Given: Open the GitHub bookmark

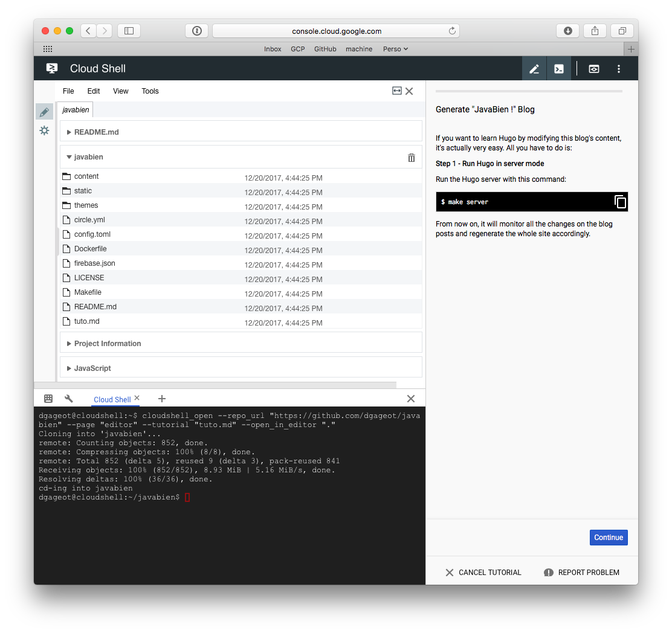Looking at the screenshot, I should [x=325, y=49].
